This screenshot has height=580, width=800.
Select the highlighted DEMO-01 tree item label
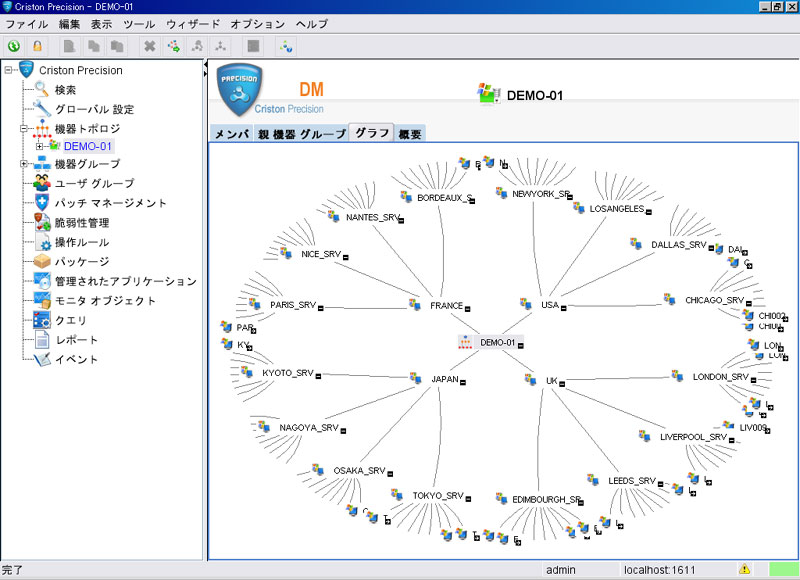(88, 146)
